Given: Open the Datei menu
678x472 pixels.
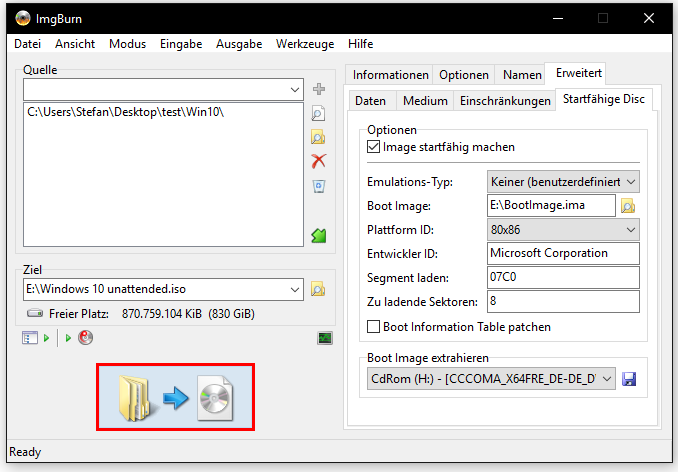Looking at the screenshot, I should tap(27, 44).
